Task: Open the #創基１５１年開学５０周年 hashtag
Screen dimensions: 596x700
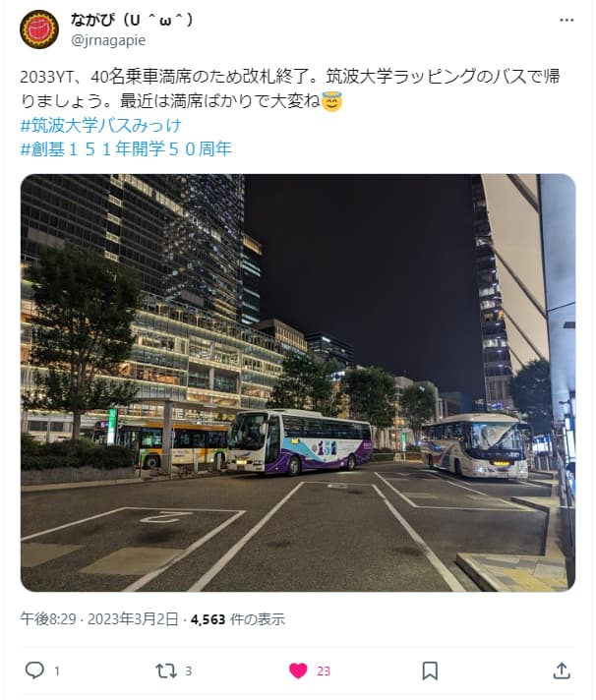Action: [x=126, y=149]
